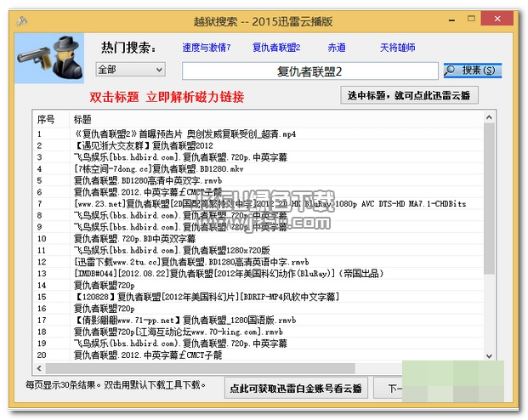Image resolution: width=528 pixels, height=420 pixels.
Task: Click hot search link 速度与激情7
Action: [206, 48]
